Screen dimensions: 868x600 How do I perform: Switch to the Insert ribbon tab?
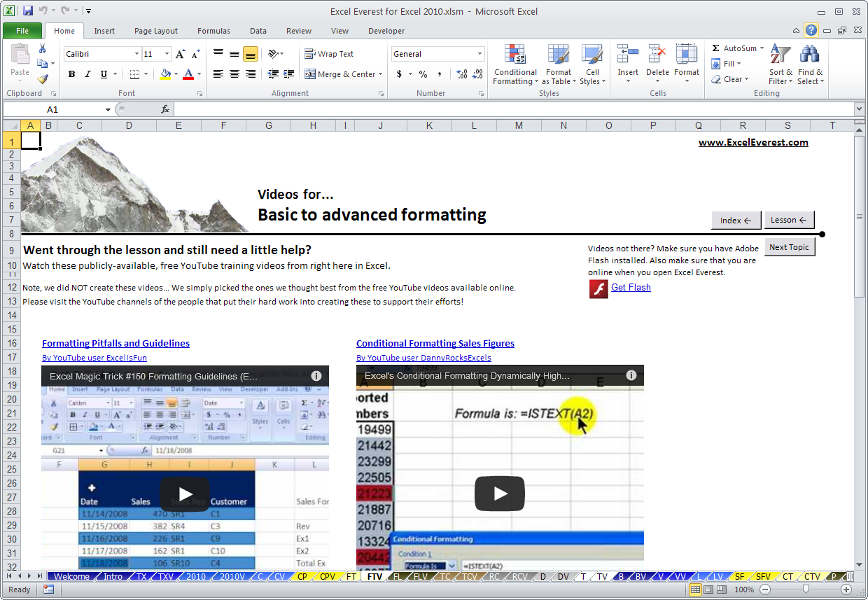coord(104,31)
